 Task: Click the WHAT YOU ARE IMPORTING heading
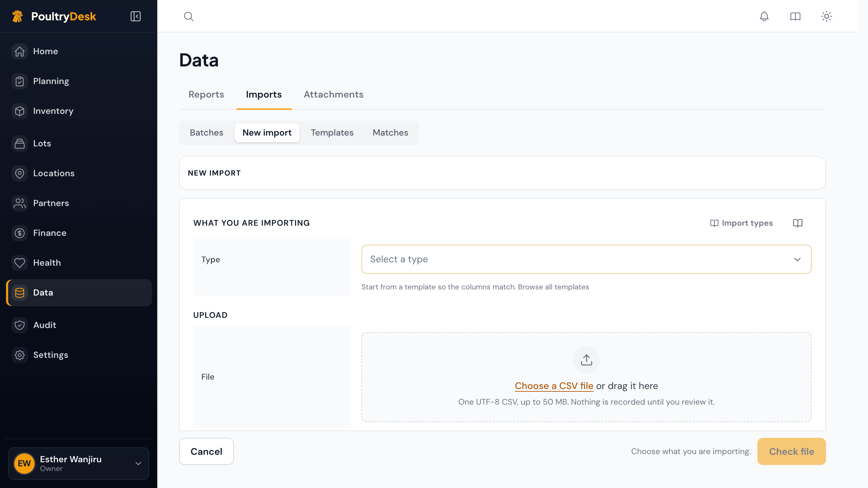tap(251, 223)
